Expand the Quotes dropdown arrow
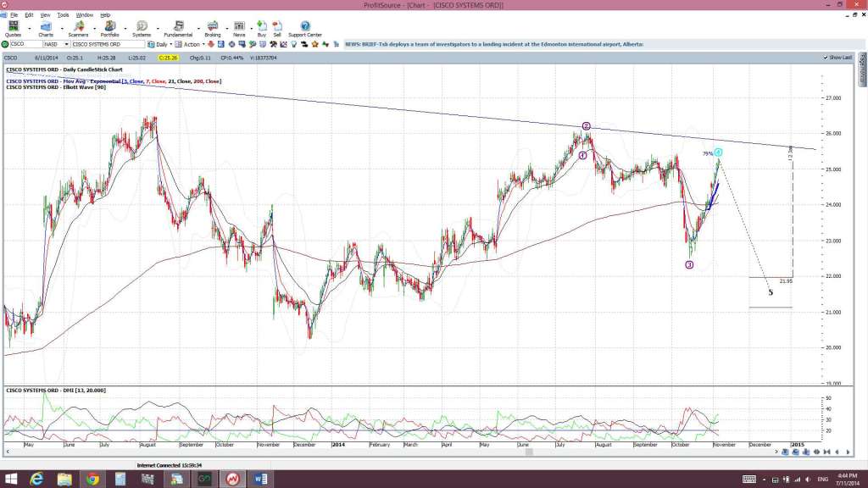The image size is (868, 488). [30, 28]
